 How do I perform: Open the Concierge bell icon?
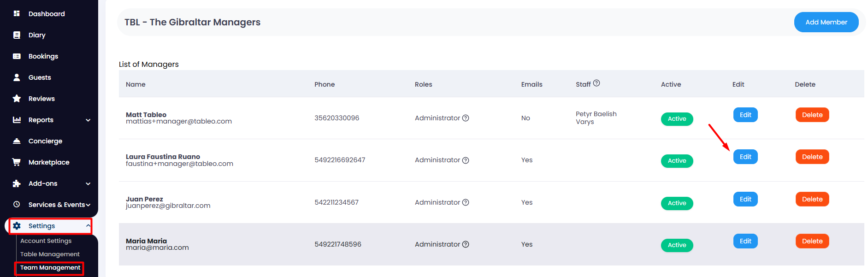(x=17, y=141)
